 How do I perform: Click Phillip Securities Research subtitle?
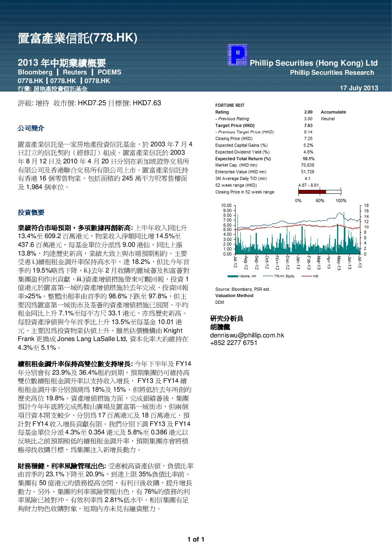332,72
